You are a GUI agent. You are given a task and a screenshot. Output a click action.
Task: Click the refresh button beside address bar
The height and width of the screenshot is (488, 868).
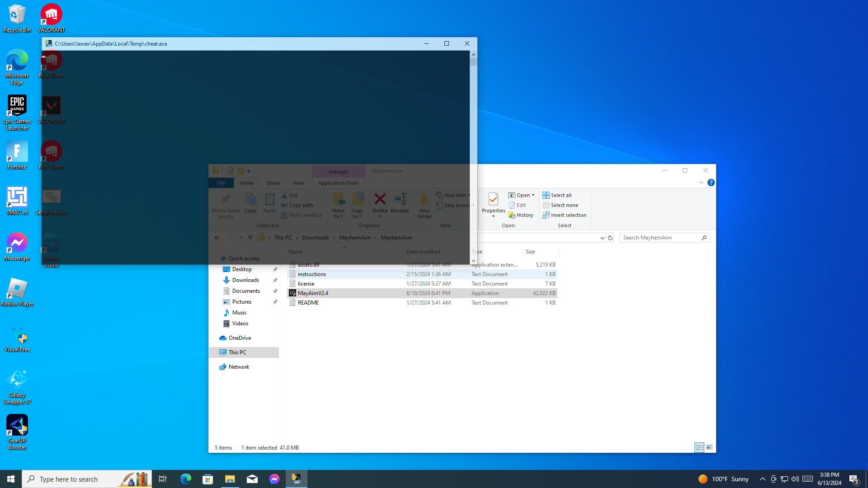point(610,238)
